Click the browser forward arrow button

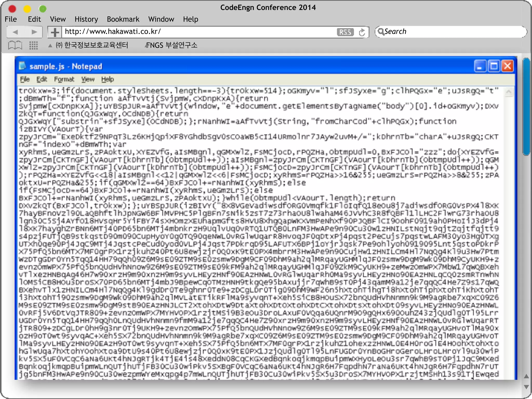click(34, 32)
